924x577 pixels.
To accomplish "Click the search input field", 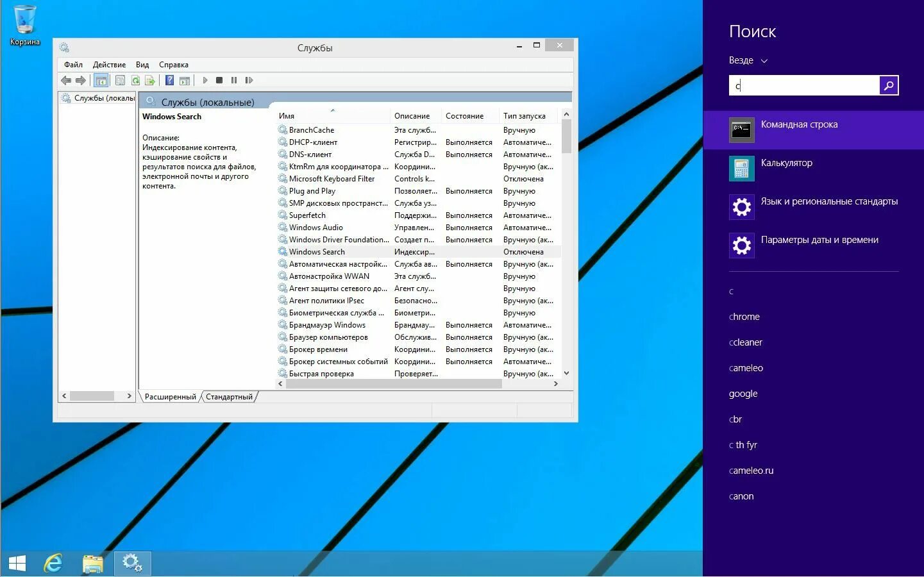I will pos(804,85).
